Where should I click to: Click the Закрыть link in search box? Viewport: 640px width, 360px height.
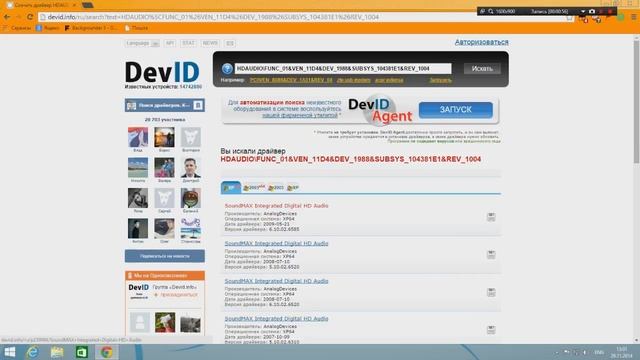tap(440, 80)
